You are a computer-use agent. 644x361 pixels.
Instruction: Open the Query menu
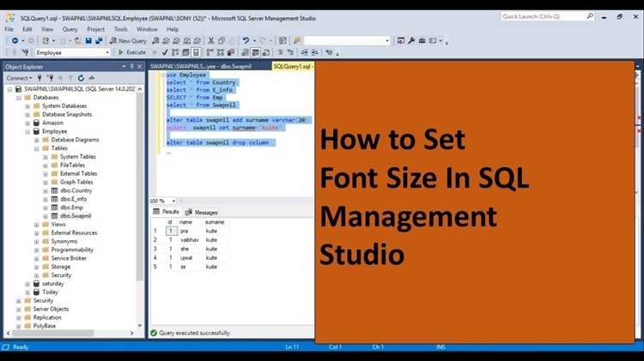click(70, 28)
